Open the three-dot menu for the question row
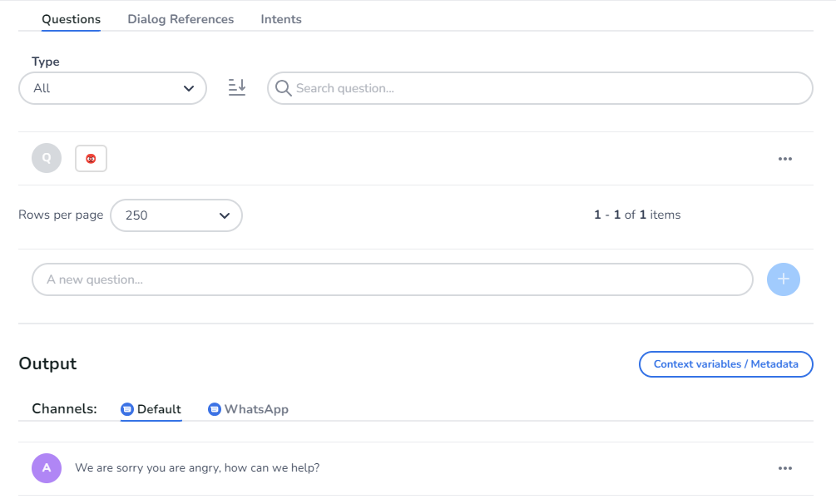 (x=784, y=159)
